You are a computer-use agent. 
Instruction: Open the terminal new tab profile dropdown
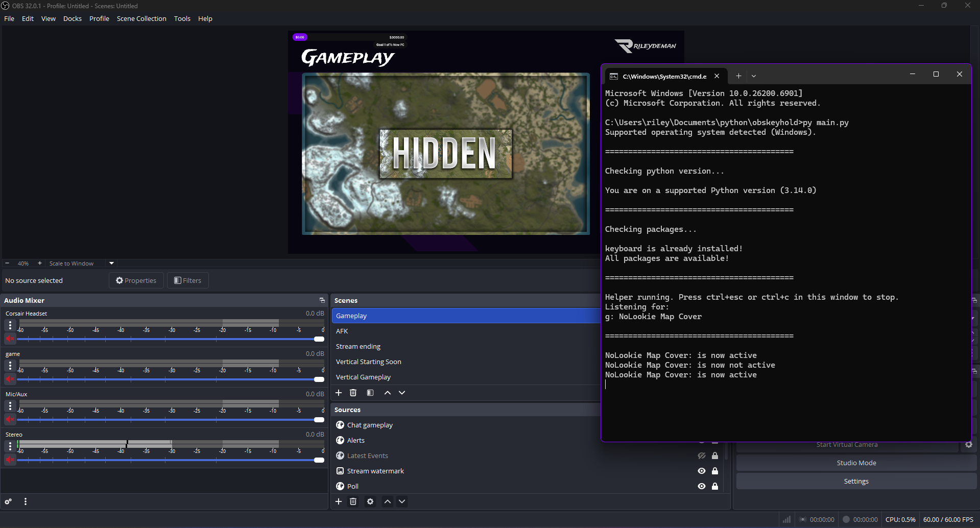click(754, 76)
